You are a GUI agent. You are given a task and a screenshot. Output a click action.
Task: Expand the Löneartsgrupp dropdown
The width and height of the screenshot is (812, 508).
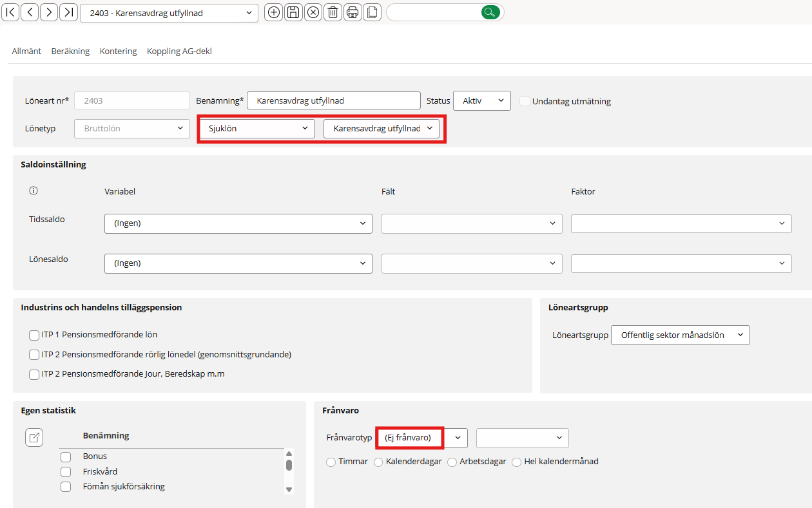[x=680, y=335]
